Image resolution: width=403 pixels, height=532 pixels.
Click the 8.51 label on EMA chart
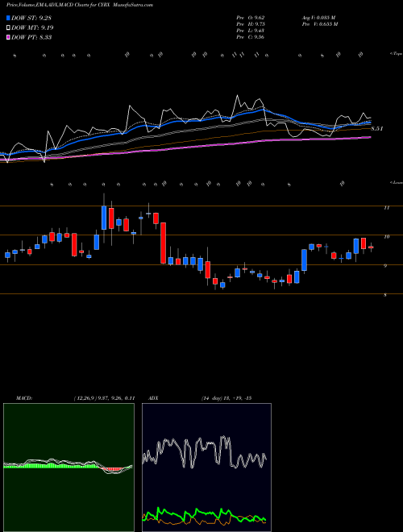pos(377,129)
